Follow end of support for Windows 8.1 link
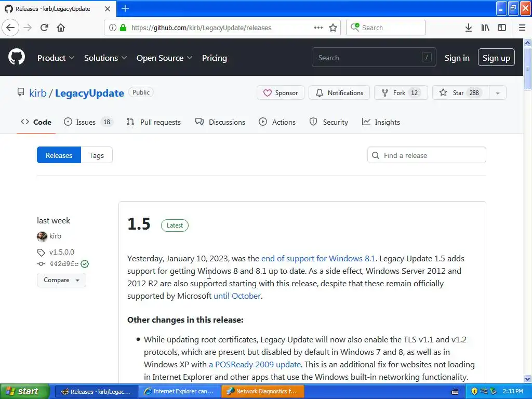 click(318, 259)
